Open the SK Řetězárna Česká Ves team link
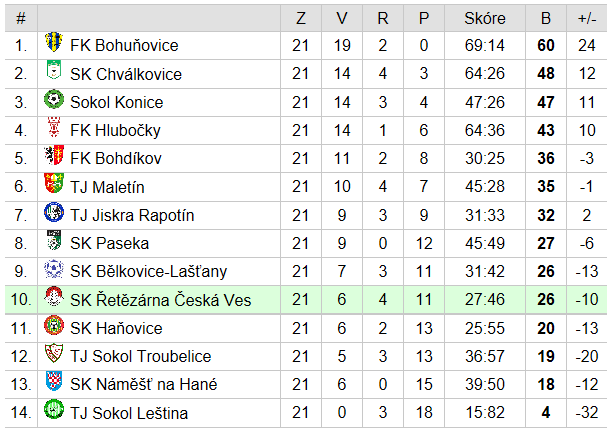 (160, 300)
